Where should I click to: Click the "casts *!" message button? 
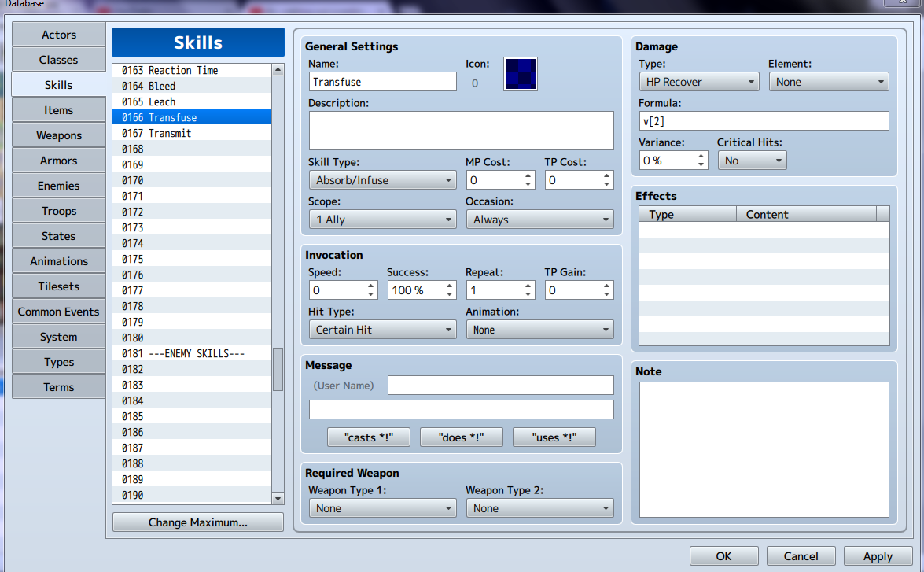pyautogui.click(x=368, y=437)
